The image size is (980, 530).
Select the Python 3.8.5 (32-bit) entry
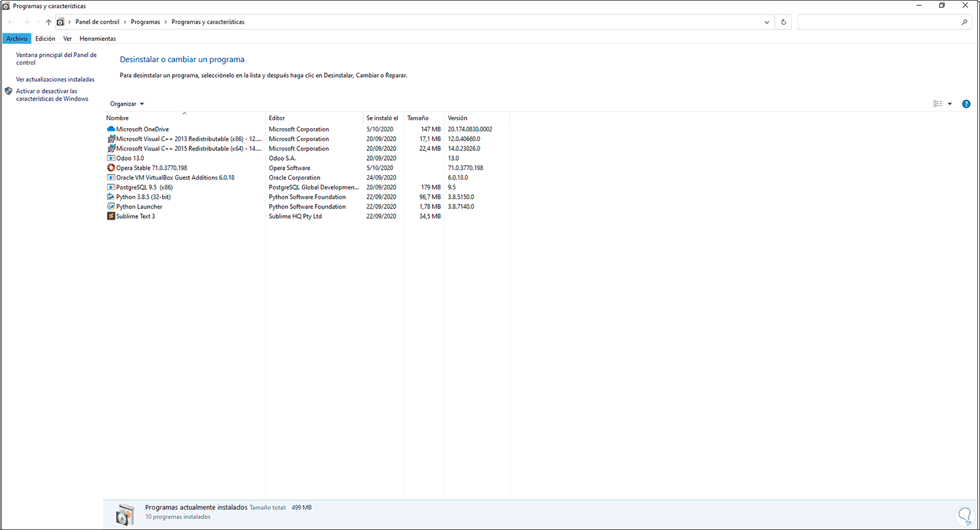(144, 197)
